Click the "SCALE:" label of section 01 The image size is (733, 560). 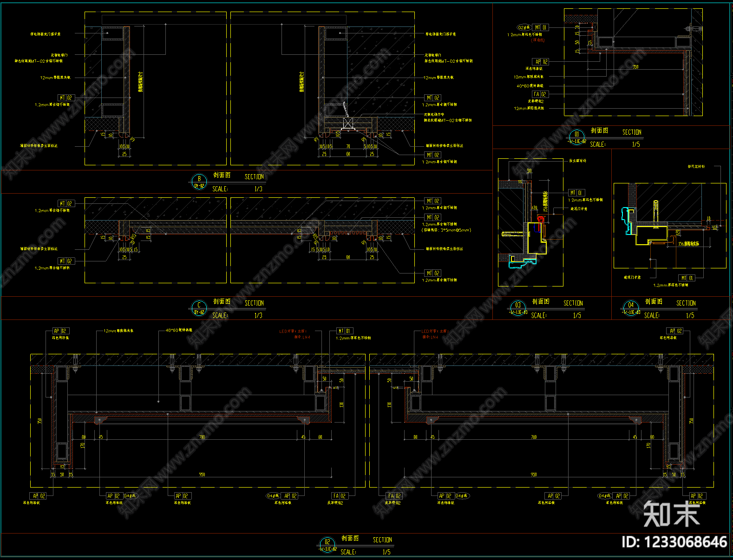(598, 144)
